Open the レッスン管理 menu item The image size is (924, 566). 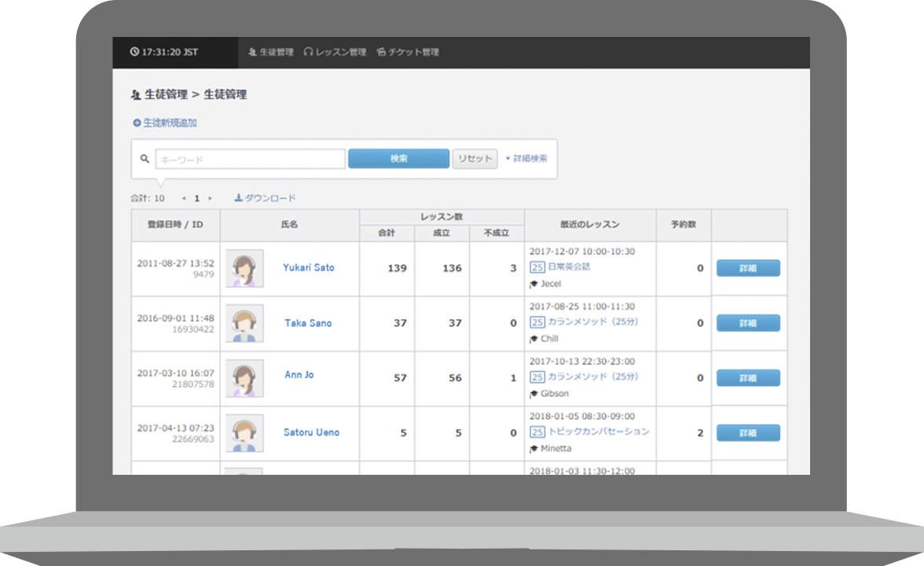335,52
